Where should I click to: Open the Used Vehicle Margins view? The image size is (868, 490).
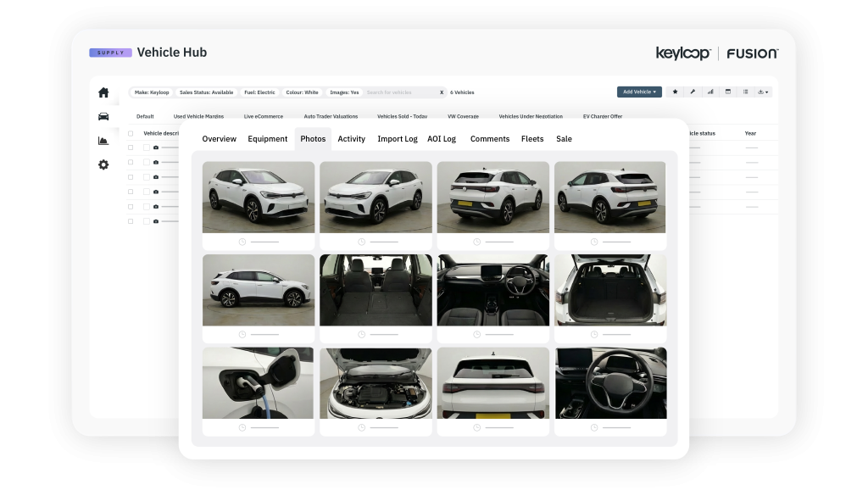point(198,116)
